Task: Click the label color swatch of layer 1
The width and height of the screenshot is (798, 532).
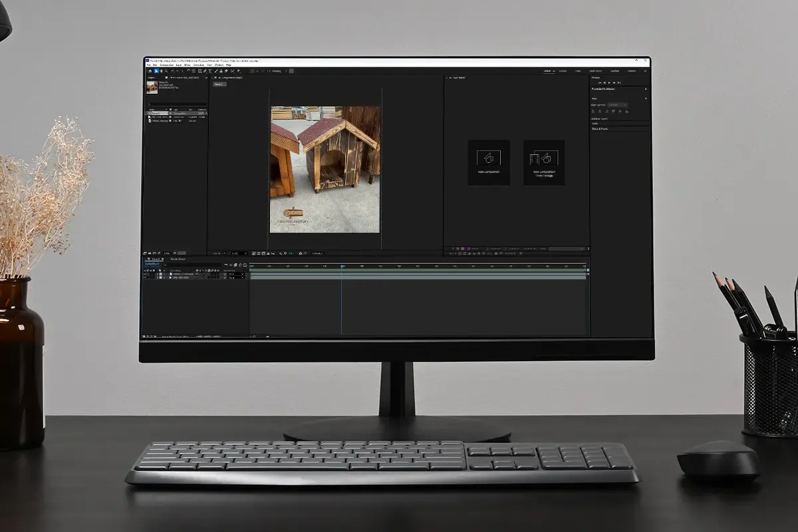Action: pyautogui.click(x=161, y=273)
